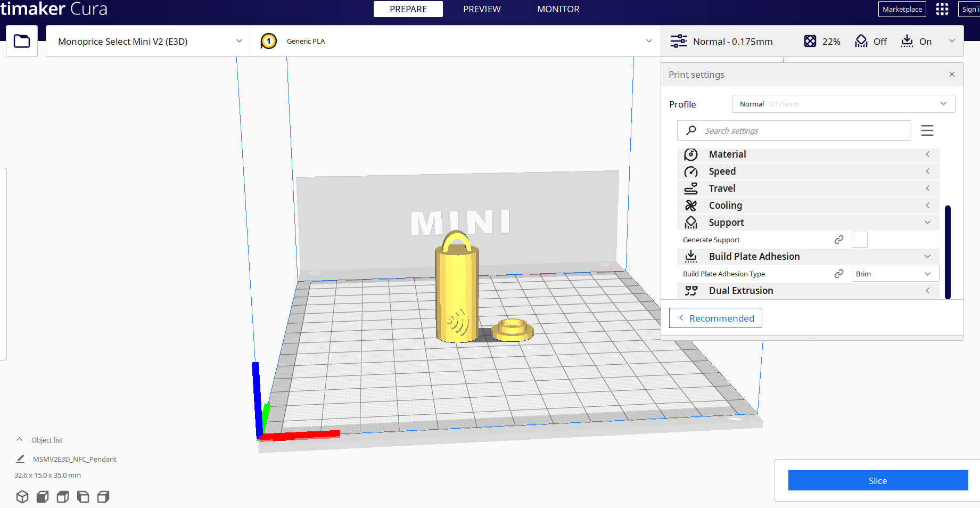Select the left side view cube icon
This screenshot has width=980, height=508.
83,497
